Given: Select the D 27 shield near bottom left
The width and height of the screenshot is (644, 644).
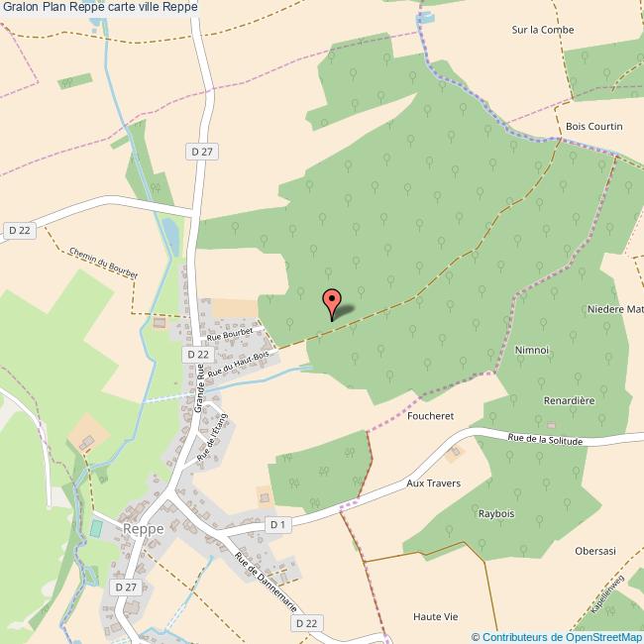Looking at the screenshot, I should tap(126, 587).
